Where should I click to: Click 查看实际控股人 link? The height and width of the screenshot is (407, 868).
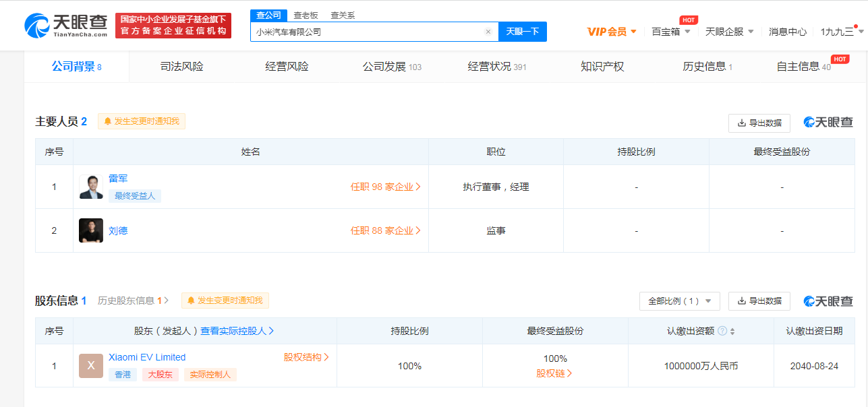pos(237,331)
